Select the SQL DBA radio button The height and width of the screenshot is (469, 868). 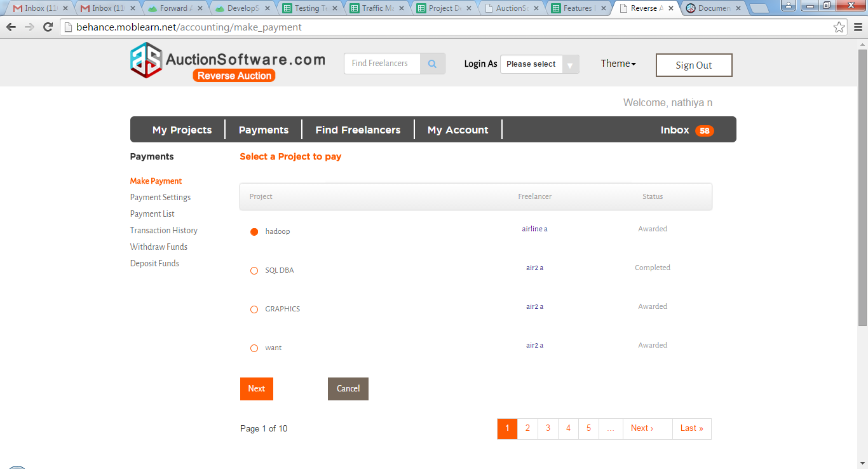(254, 271)
